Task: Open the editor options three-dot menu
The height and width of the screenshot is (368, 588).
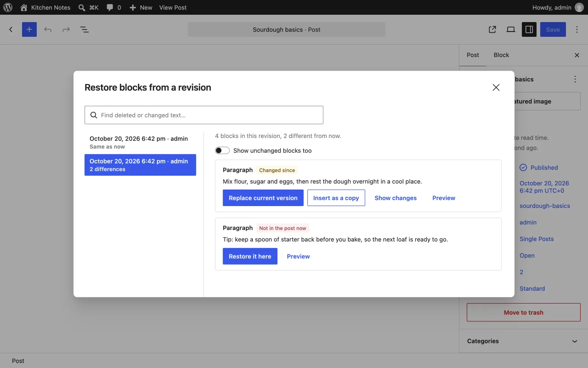Action: click(x=577, y=29)
